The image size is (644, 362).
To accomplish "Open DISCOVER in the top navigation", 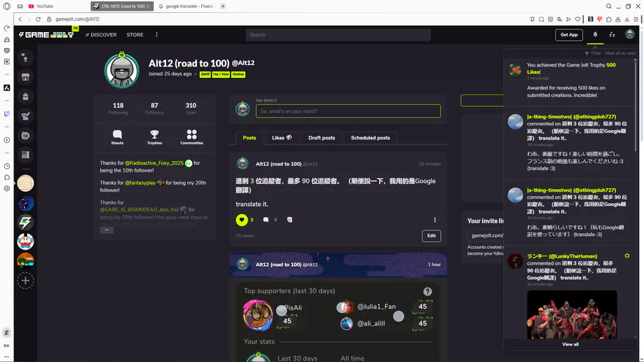I will [x=101, y=35].
